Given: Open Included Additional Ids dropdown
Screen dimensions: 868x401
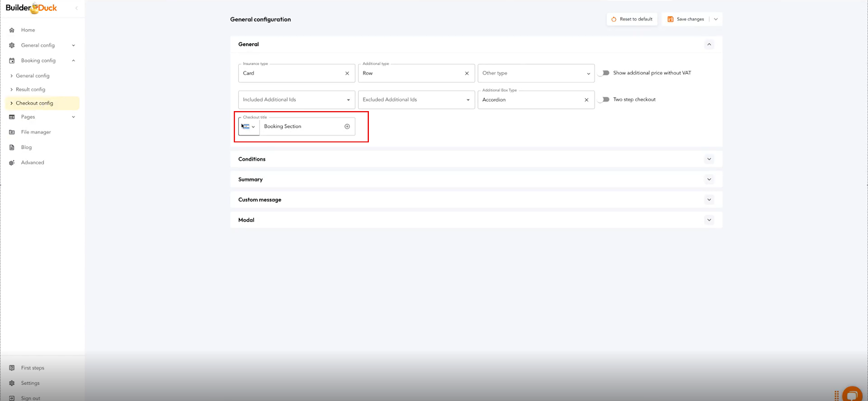Looking at the screenshot, I should coord(296,100).
